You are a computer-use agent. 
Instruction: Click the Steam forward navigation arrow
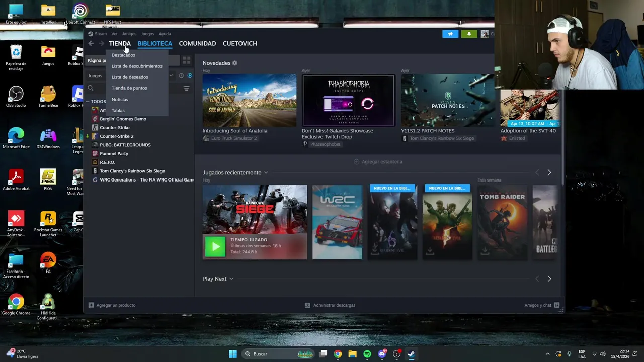[x=101, y=44]
